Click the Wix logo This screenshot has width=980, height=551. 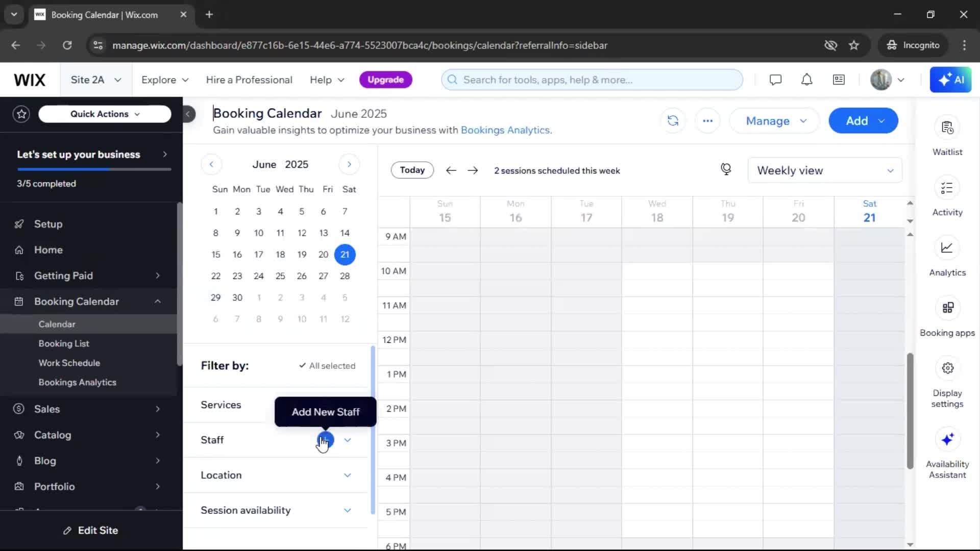(x=30, y=80)
